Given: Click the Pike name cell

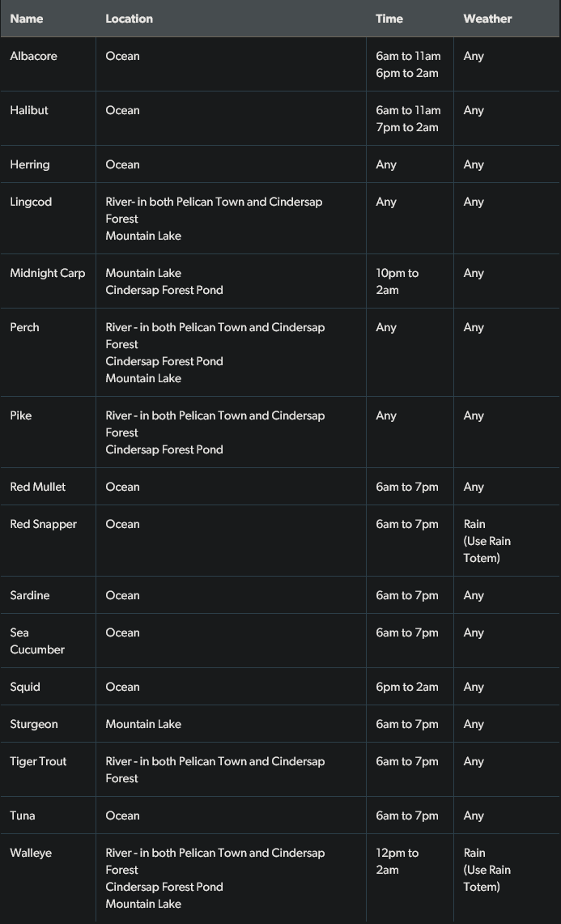Looking at the screenshot, I should (x=21, y=415).
